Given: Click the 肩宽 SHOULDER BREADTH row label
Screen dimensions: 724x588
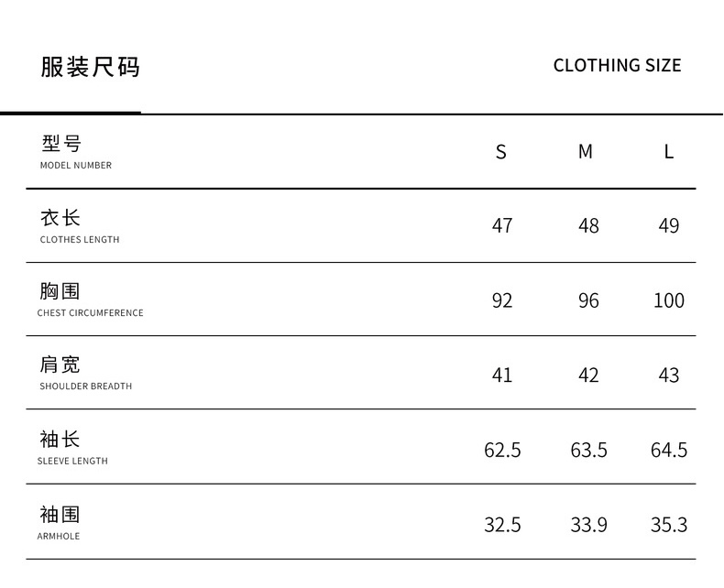Looking at the screenshot, I should tap(85, 373).
